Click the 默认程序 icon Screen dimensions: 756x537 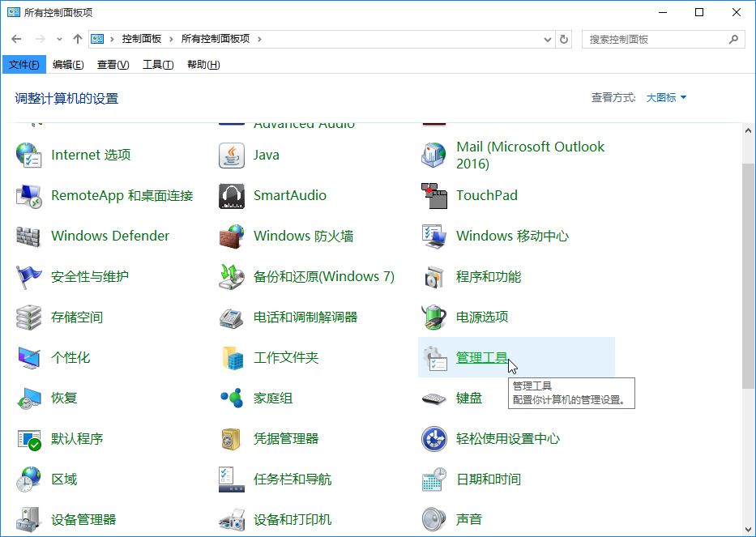pos(29,440)
